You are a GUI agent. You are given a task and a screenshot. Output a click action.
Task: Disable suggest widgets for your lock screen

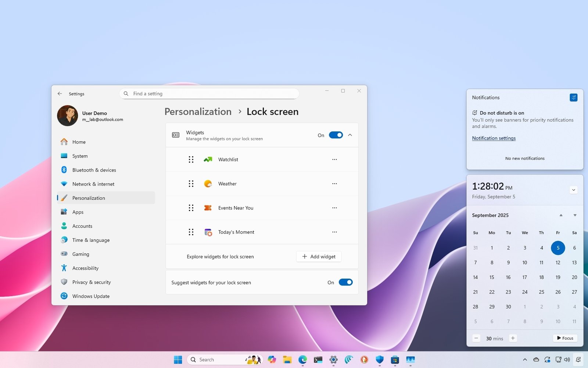345,282
